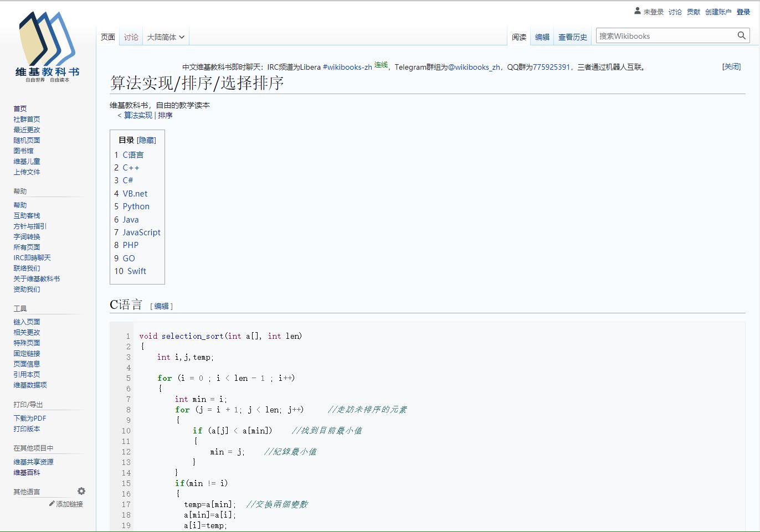Open 互助客栈 in sidebar
760x532 pixels.
(x=27, y=215)
